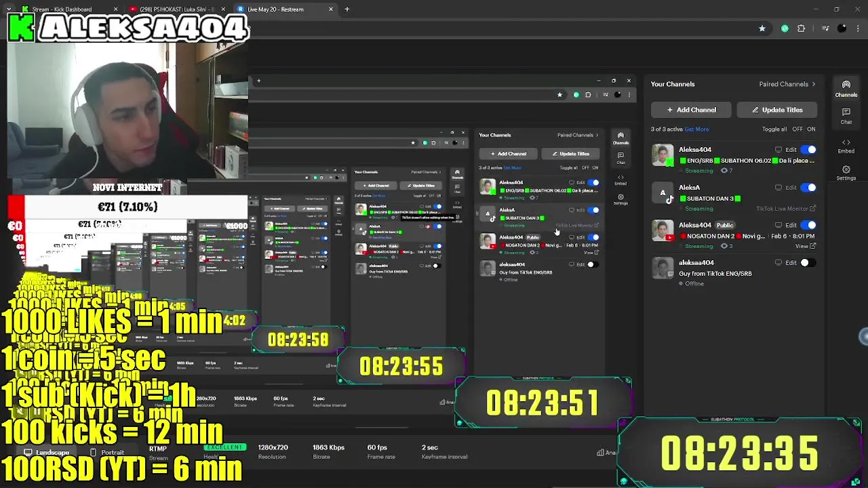
Task: Open browser tab search dropdown
Action: [8, 9]
